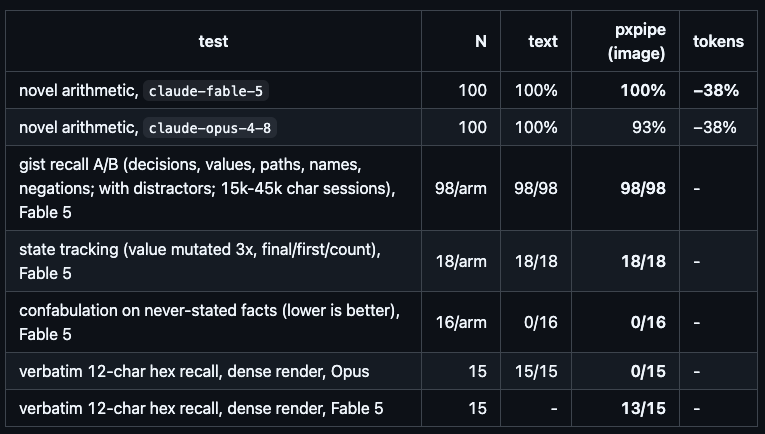The height and width of the screenshot is (434, 765).
Task: Click the bold 18/18 pxpipe cell
Action: pos(643,261)
